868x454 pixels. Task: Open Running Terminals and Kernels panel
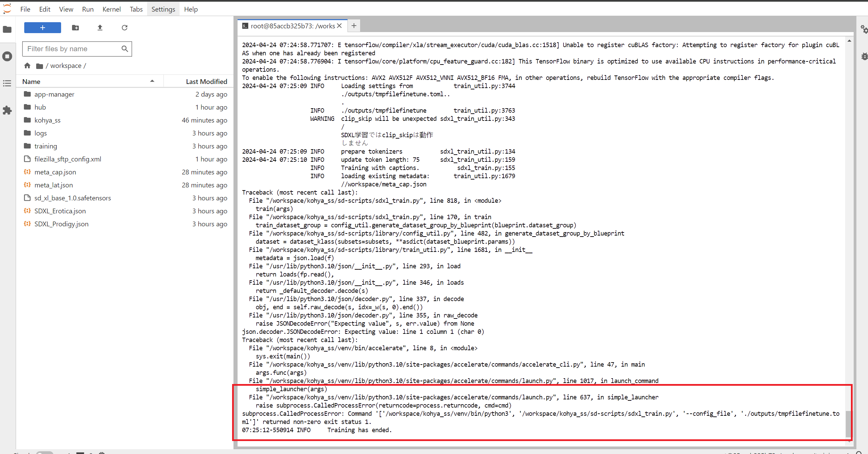coord(7,56)
